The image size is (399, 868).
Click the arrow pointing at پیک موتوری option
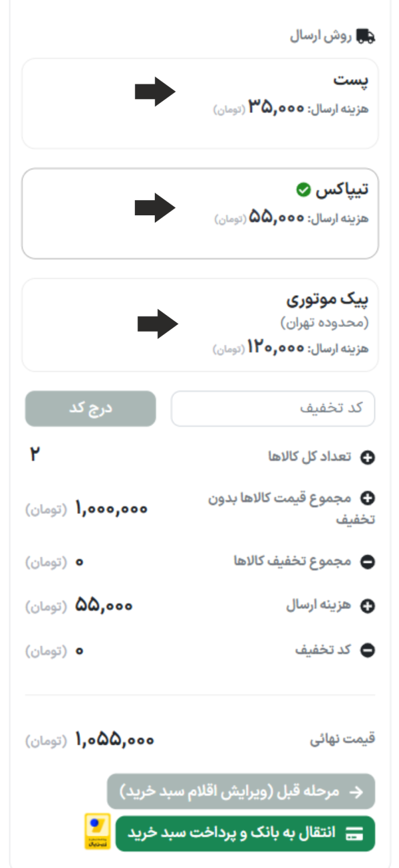[x=158, y=324]
